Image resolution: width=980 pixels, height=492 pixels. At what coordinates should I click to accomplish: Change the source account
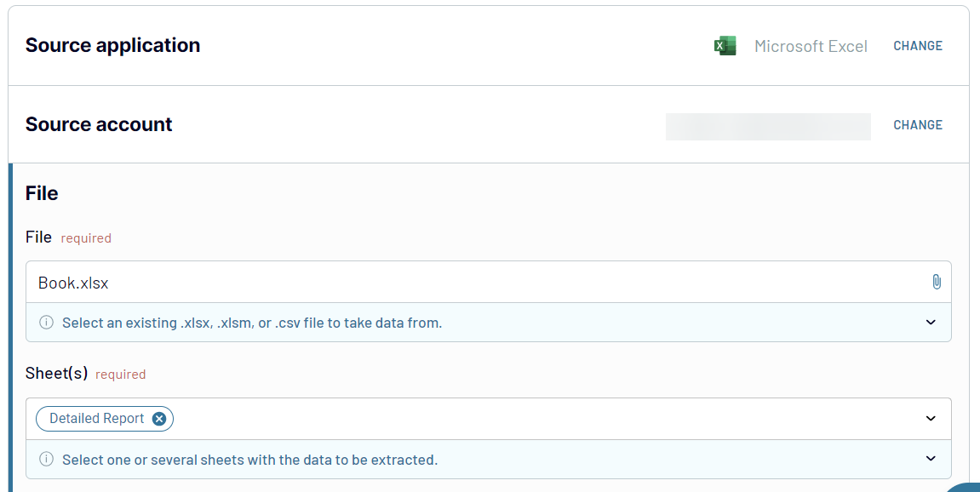tap(917, 125)
